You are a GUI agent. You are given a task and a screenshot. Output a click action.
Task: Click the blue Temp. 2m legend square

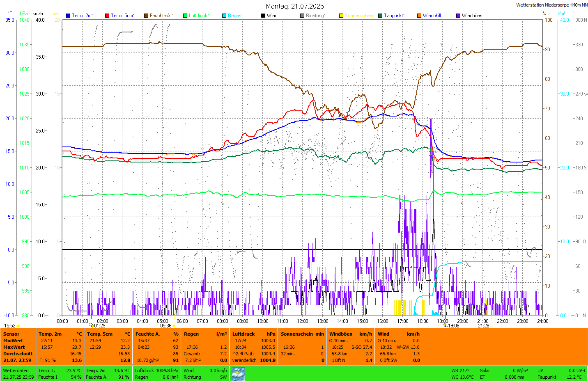click(68, 16)
